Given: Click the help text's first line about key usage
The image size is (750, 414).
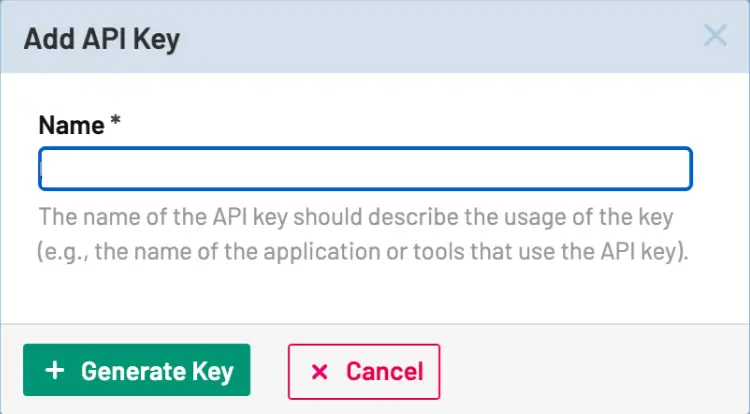Looking at the screenshot, I should (x=356, y=217).
